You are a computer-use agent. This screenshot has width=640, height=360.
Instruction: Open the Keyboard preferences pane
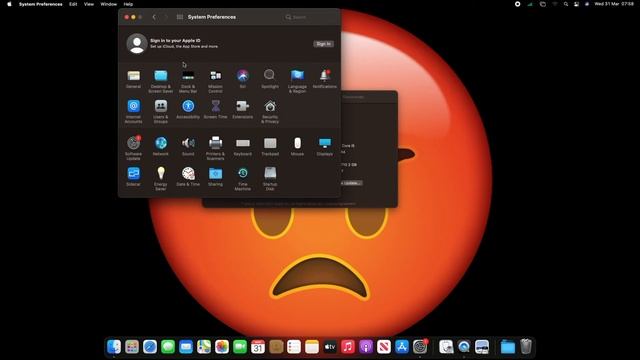(x=242, y=146)
